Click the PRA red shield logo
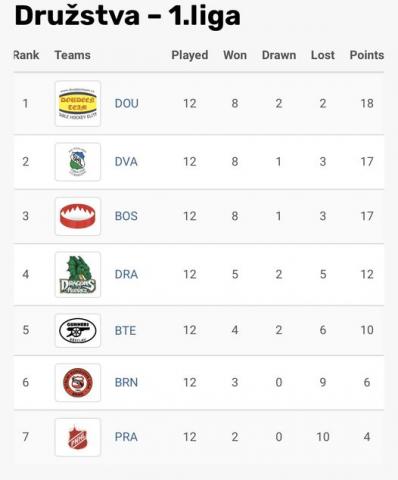 click(78, 437)
